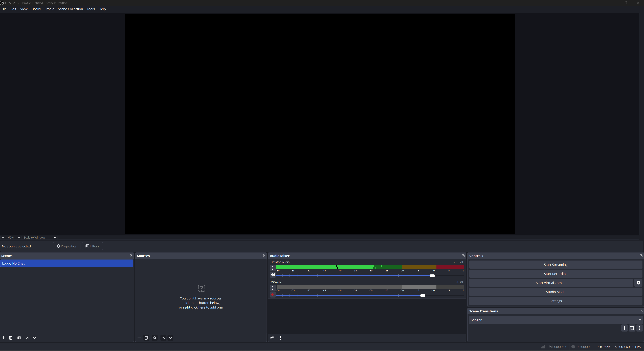Remove the selected scene using trash icon
Screen dimensions: 644x351
point(11,338)
